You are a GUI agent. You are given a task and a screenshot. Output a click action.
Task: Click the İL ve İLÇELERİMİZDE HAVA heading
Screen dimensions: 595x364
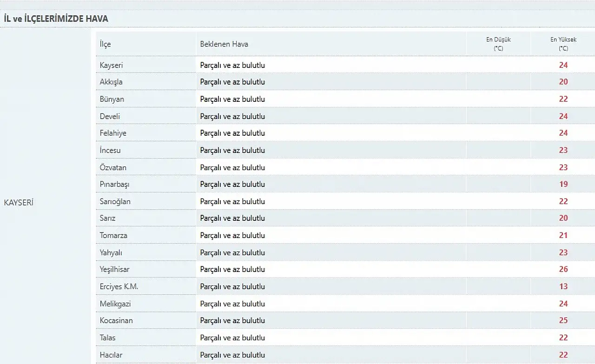tap(56, 19)
